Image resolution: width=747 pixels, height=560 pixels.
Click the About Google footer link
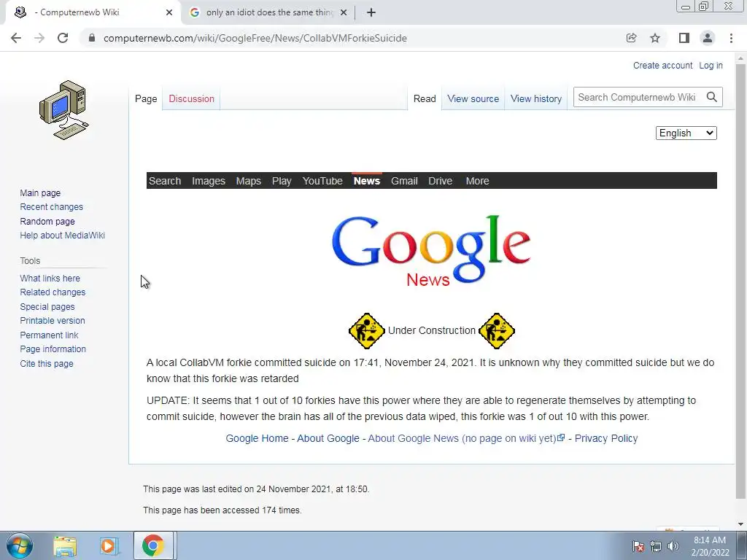(328, 438)
